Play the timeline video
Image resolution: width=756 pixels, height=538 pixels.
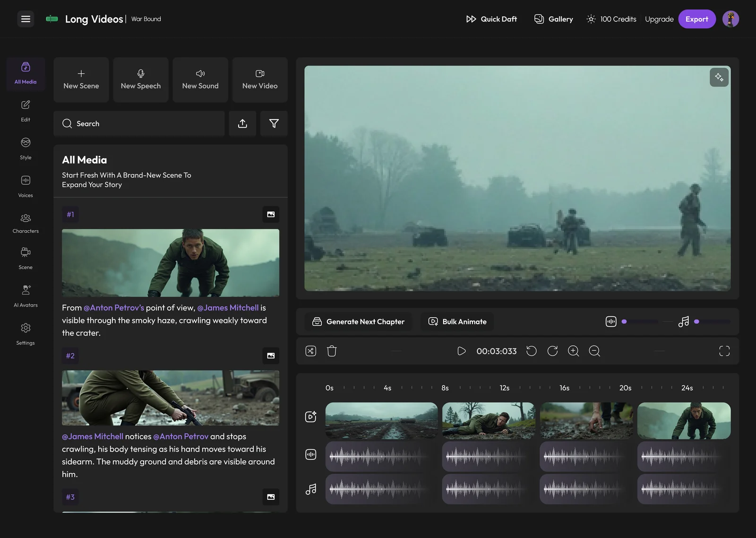[x=462, y=351]
